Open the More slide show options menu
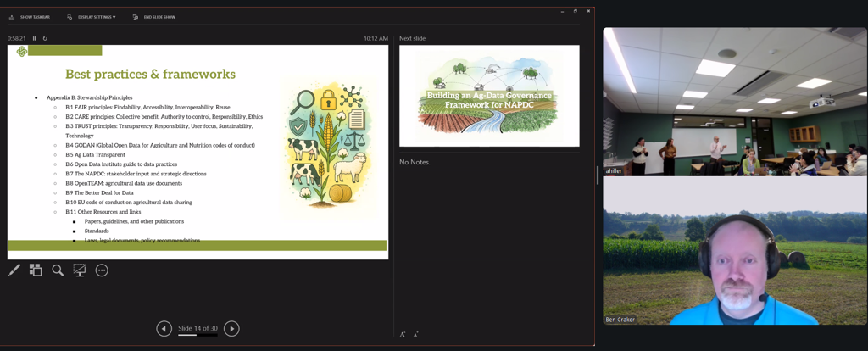Image resolution: width=868 pixels, height=351 pixels. pyautogui.click(x=102, y=270)
